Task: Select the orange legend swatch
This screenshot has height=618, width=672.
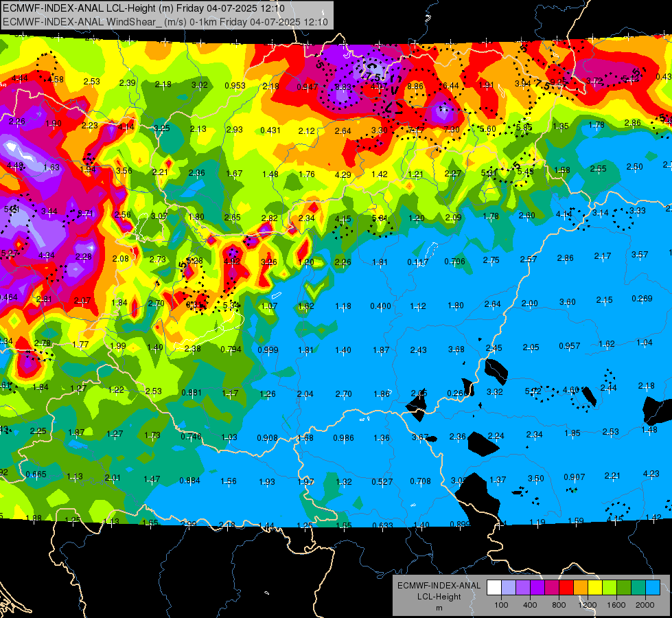Action: (581, 588)
